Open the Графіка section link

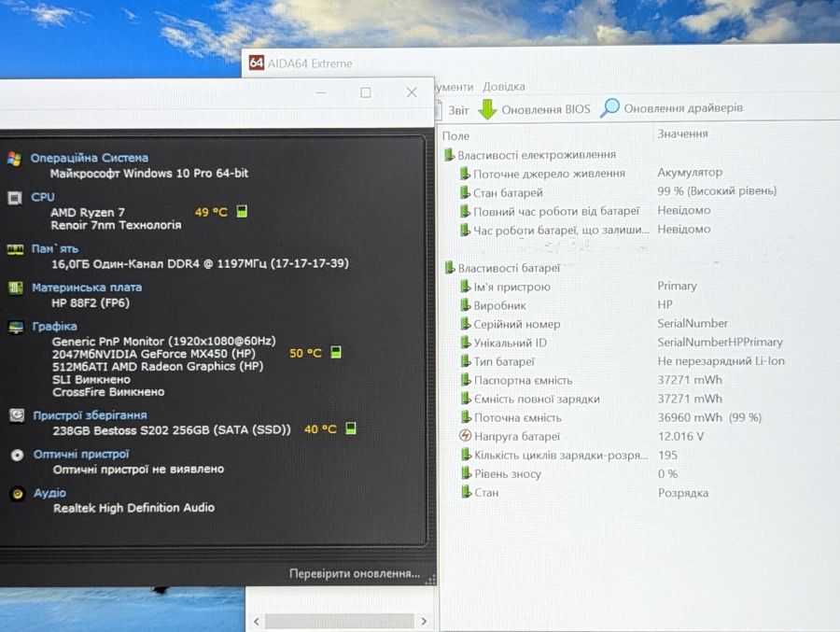click(54, 327)
